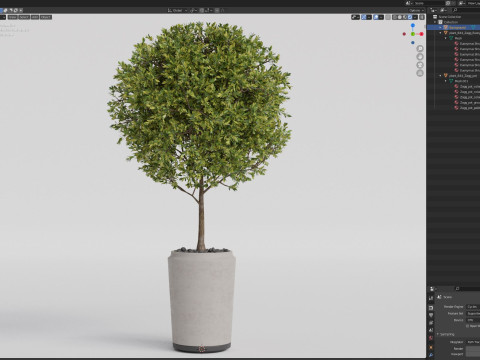Switch to solid viewport shading
480x360 pixels.
click(x=400, y=17)
